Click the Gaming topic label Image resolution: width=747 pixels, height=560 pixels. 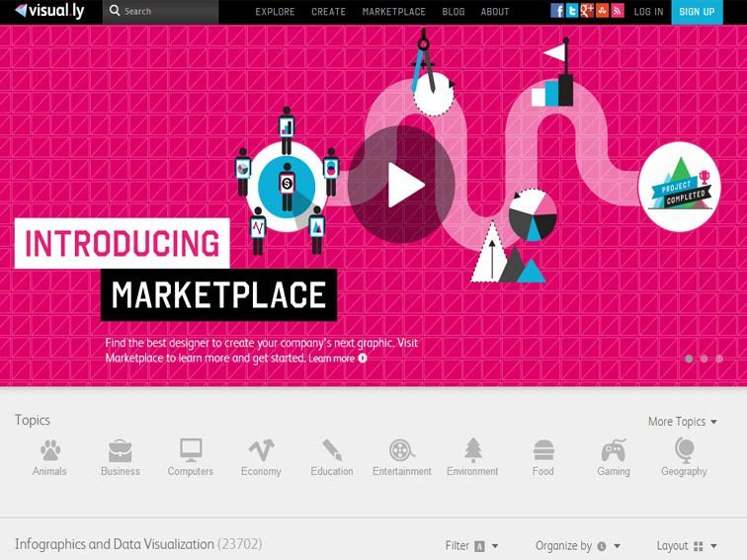(x=614, y=471)
